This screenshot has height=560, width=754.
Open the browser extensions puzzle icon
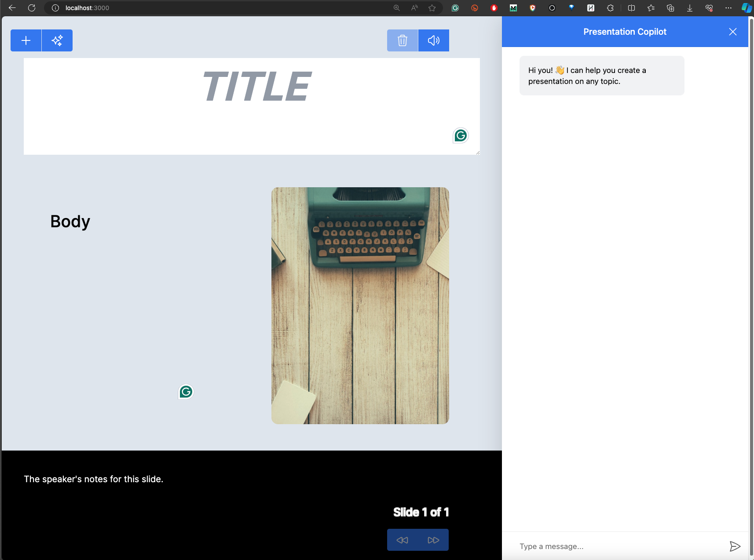tap(610, 8)
